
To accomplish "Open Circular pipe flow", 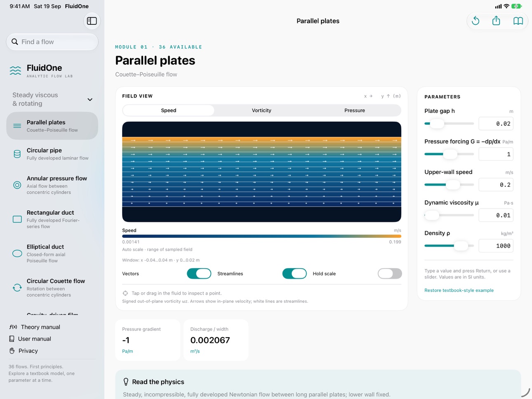I will coord(52,154).
